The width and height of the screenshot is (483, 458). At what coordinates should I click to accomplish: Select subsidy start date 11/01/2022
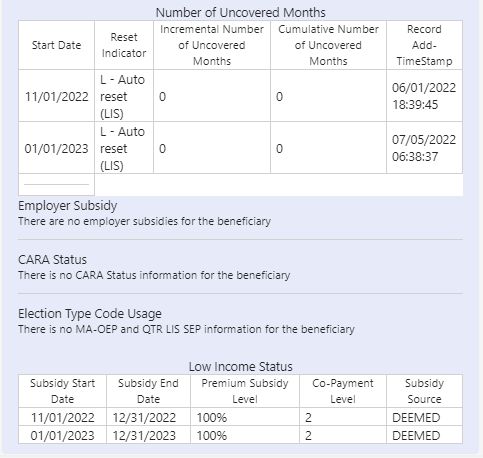(63, 418)
